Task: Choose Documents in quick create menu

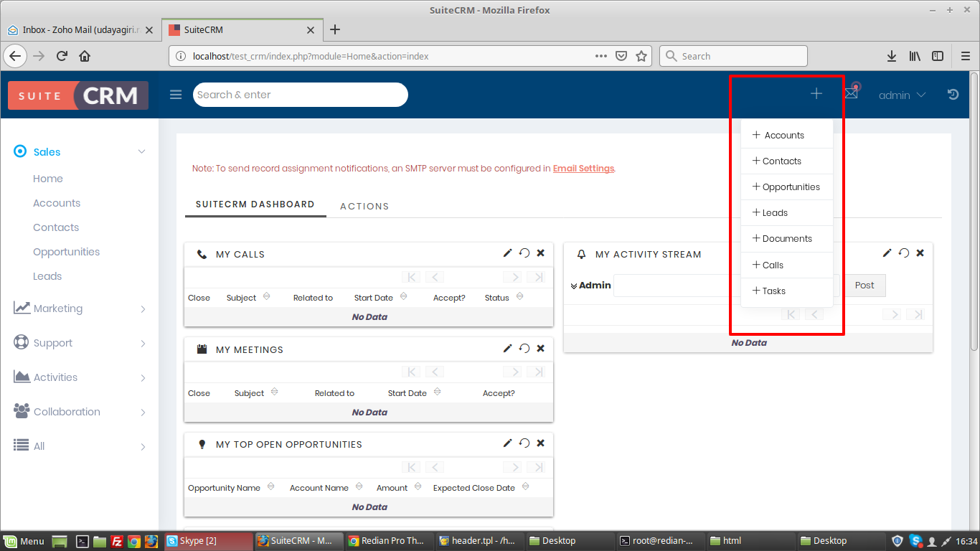Action: pos(787,238)
